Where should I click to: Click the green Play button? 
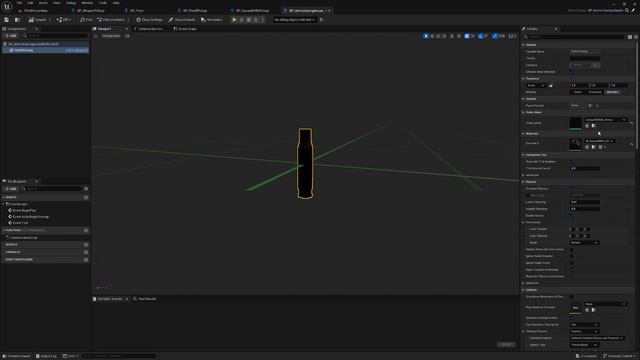[234, 20]
